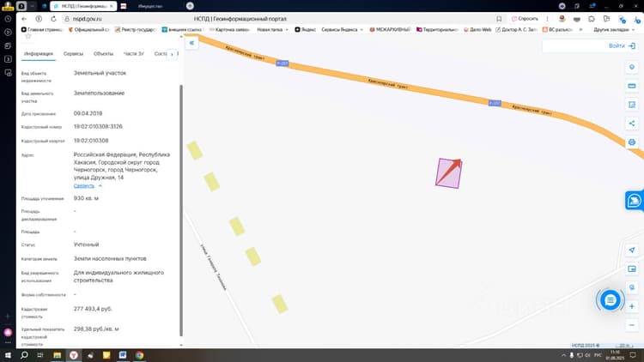Open the Карточка заявок bookmark
644x362 pixels.
229,29
